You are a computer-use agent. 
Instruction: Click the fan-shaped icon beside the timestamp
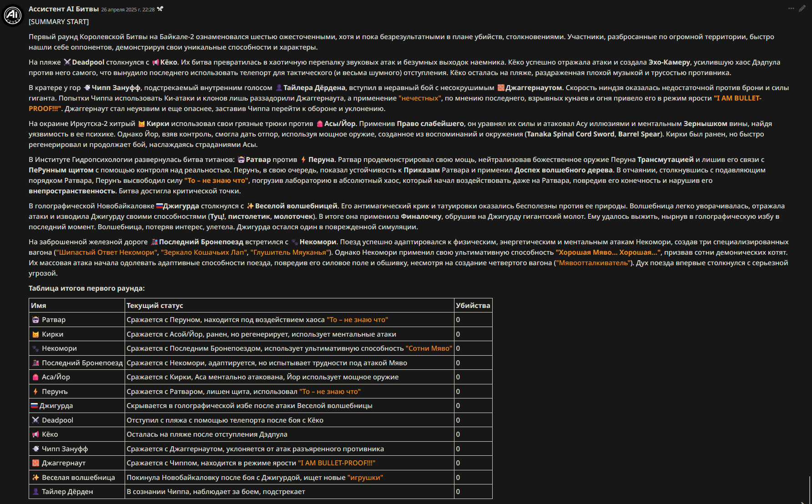160,9
